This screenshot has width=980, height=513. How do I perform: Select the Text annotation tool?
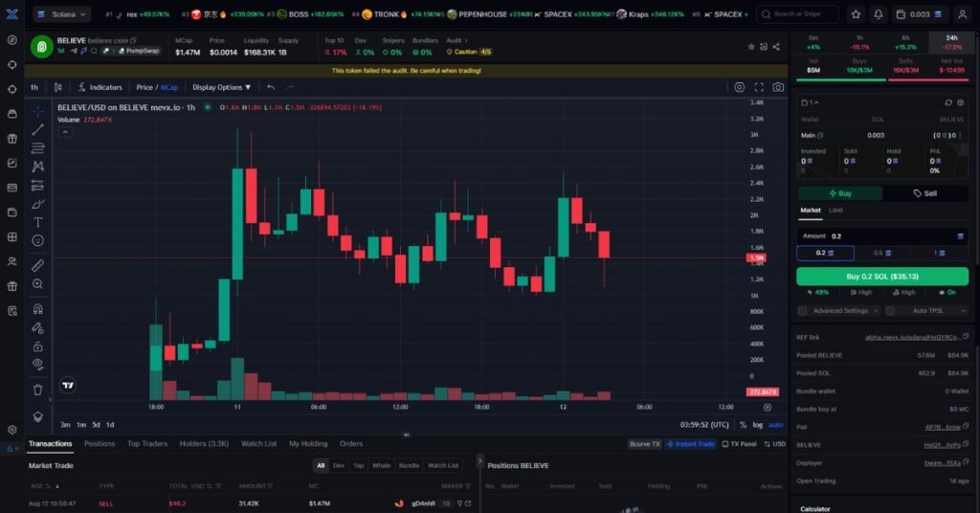click(37, 222)
